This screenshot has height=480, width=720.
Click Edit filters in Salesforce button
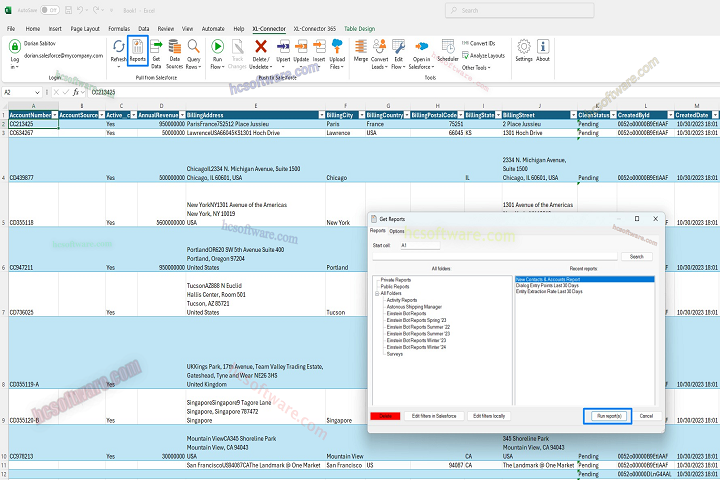pyautogui.click(x=435, y=415)
